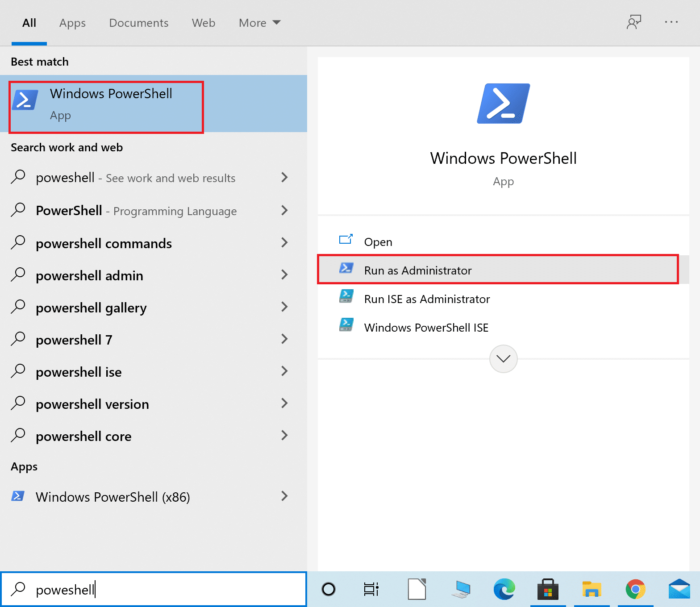
Task: Launch Google Chrome from the taskbar
Action: click(636, 589)
